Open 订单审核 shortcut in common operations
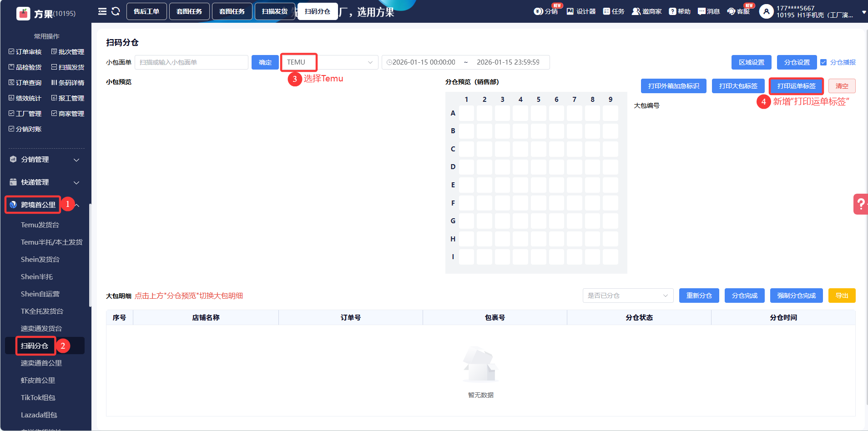Screen dimensions: 868x431 25,52
